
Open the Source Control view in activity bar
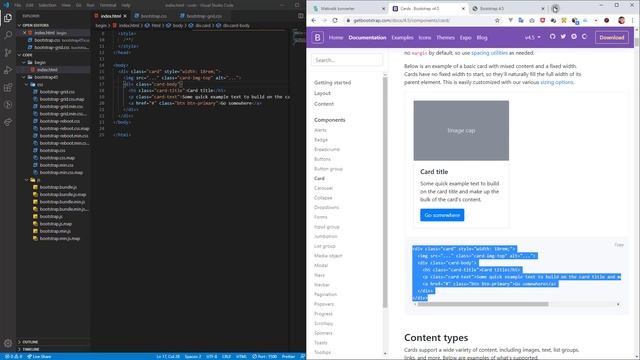point(8,53)
